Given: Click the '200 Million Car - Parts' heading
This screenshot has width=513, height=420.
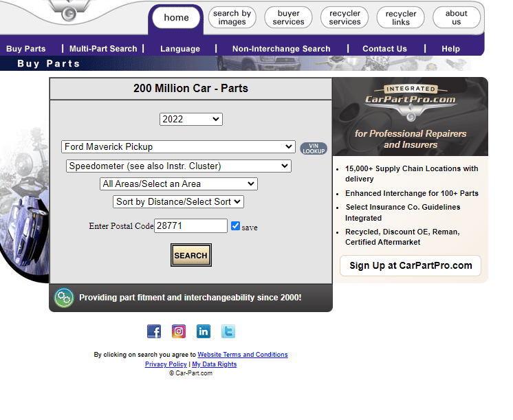Looking at the screenshot, I should click(190, 88).
